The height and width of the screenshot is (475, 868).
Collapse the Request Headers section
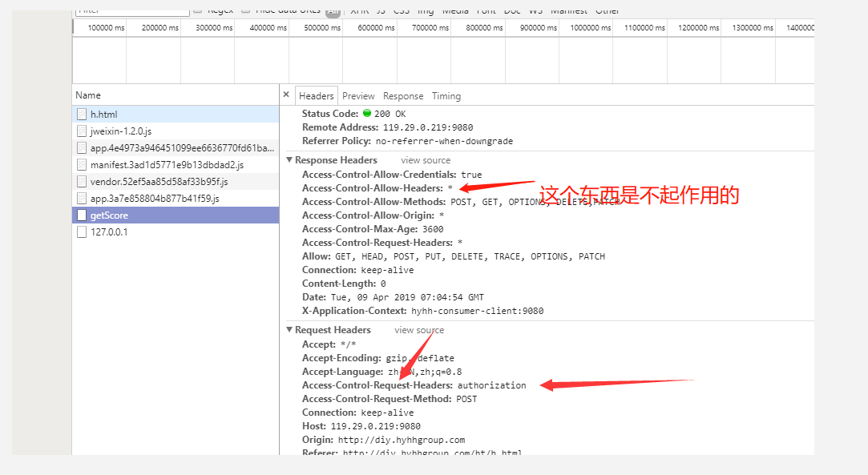[289, 329]
